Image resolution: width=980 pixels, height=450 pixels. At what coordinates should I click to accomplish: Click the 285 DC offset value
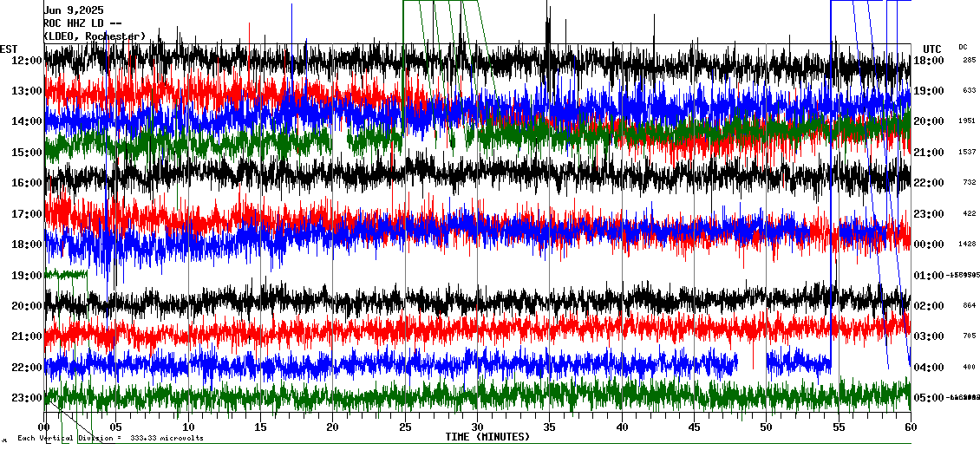(969, 61)
